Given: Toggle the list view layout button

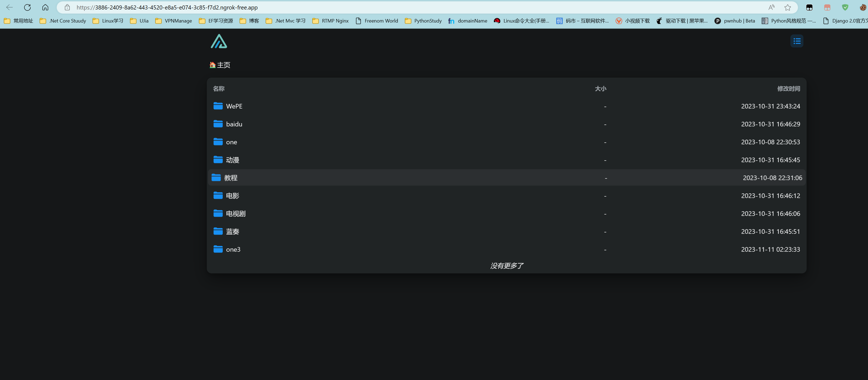Looking at the screenshot, I should [x=797, y=41].
